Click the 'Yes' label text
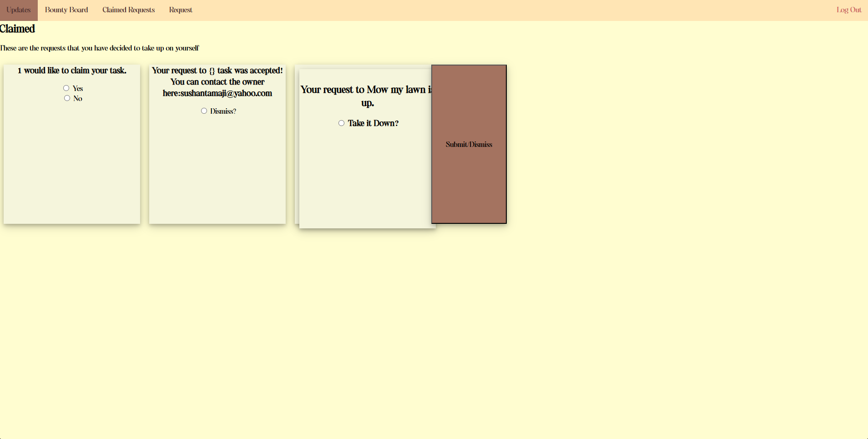 coord(78,89)
